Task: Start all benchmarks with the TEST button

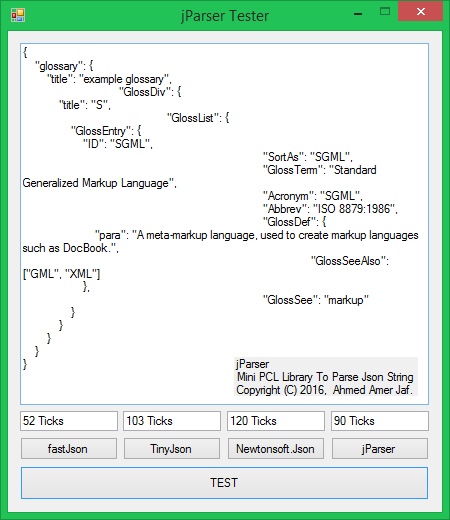Action: tap(224, 483)
